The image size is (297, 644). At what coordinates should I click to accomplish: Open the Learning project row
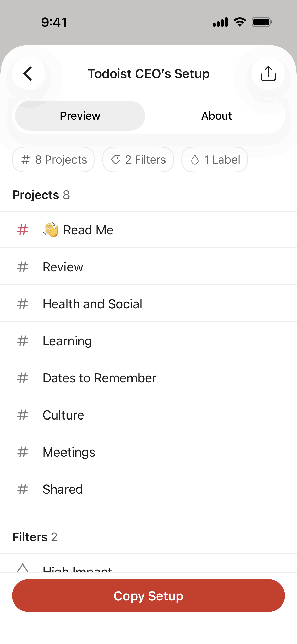click(x=67, y=341)
